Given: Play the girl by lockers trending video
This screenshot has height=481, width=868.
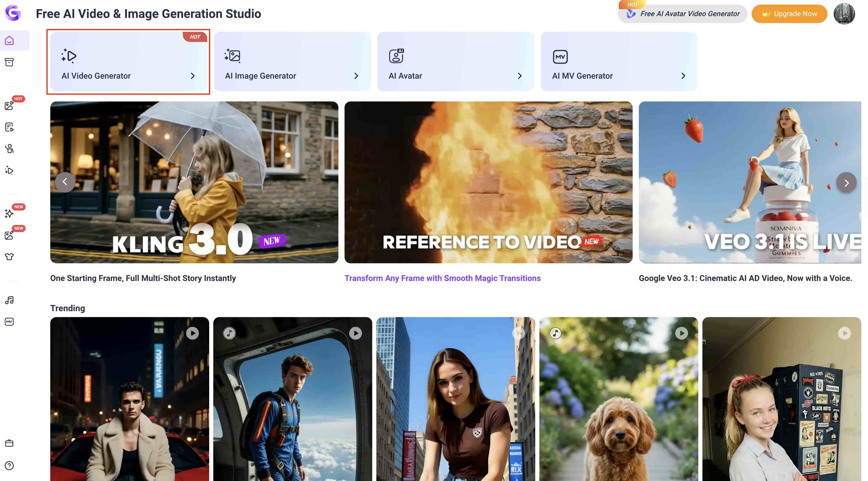Looking at the screenshot, I should (845, 333).
